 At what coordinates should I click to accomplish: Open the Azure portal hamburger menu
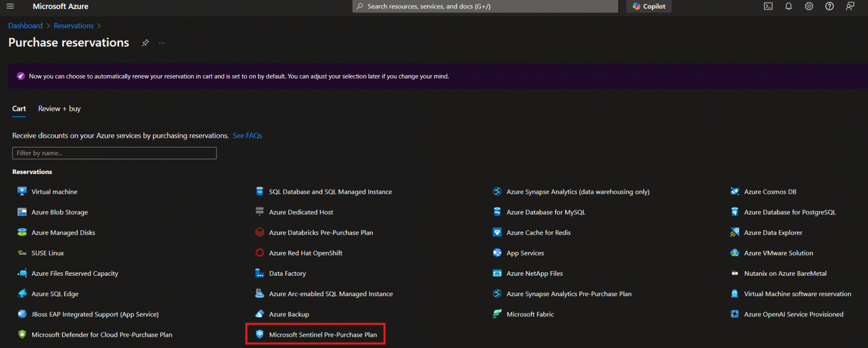coord(10,6)
